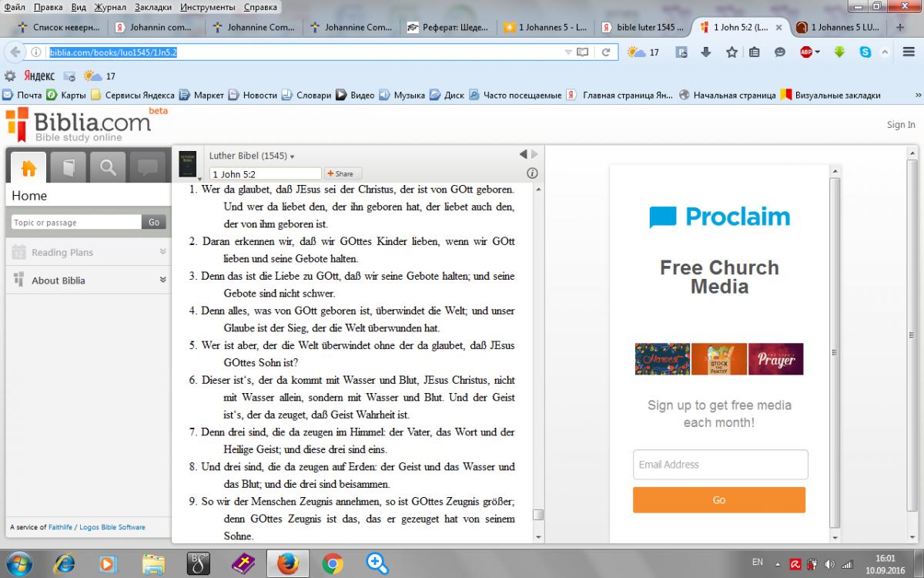Open the Comments speech bubble tab

148,167
